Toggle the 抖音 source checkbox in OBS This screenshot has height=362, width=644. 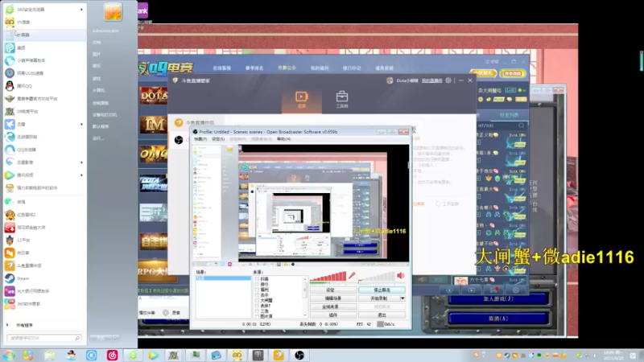click(x=257, y=278)
